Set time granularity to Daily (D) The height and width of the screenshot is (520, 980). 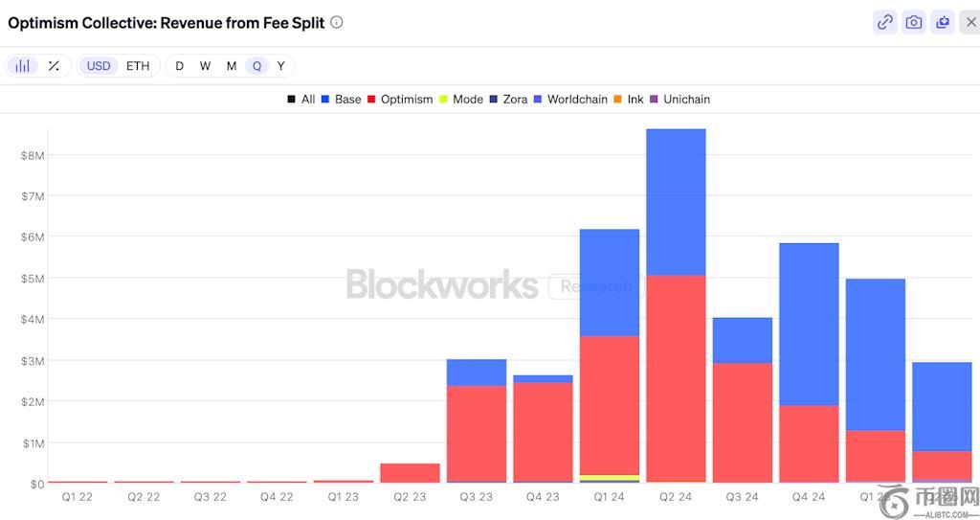point(179,66)
